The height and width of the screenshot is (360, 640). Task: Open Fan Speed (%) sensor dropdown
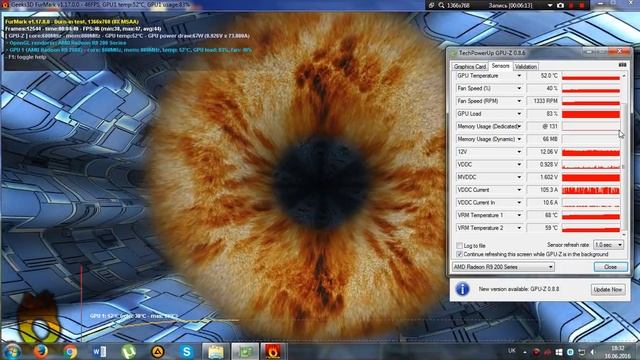[x=519, y=89]
